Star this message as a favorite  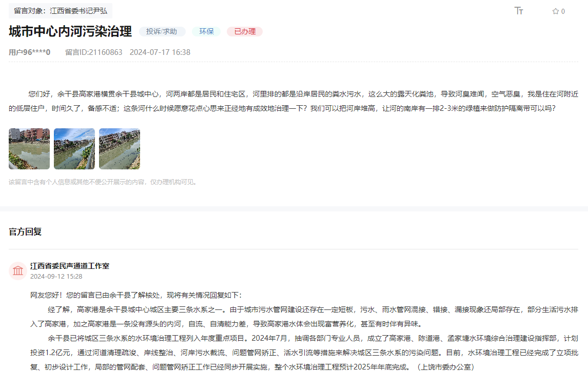[556, 11]
